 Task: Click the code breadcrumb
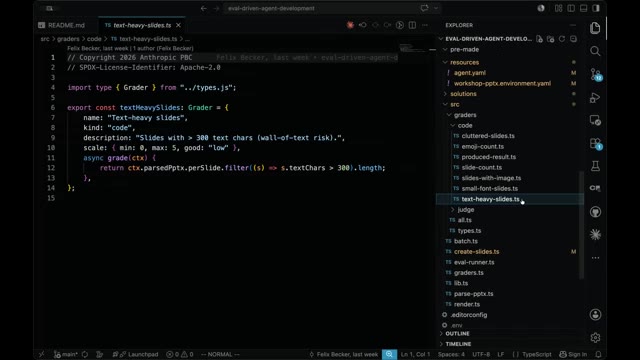(x=94, y=39)
